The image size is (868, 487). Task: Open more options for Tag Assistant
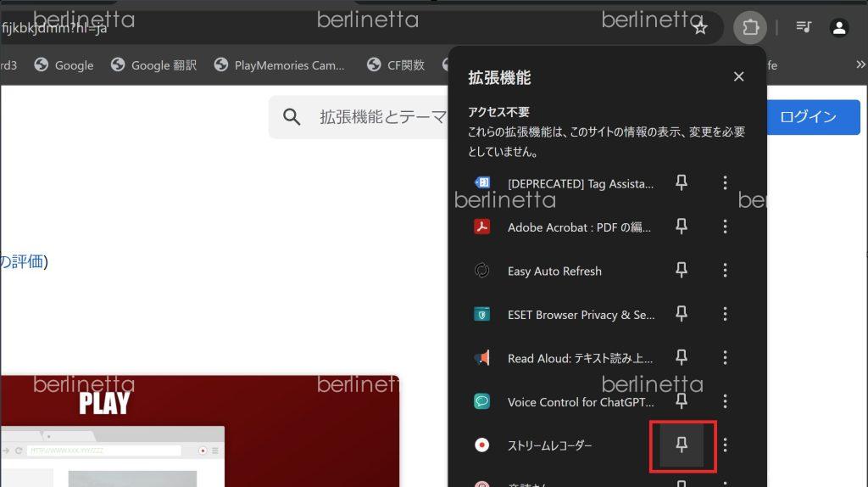(x=725, y=183)
